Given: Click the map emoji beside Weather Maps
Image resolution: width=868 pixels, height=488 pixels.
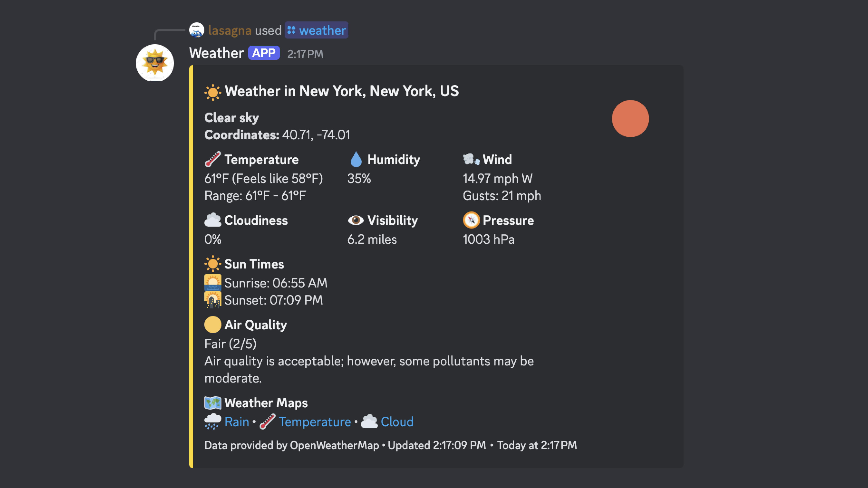Looking at the screenshot, I should click(x=213, y=403).
